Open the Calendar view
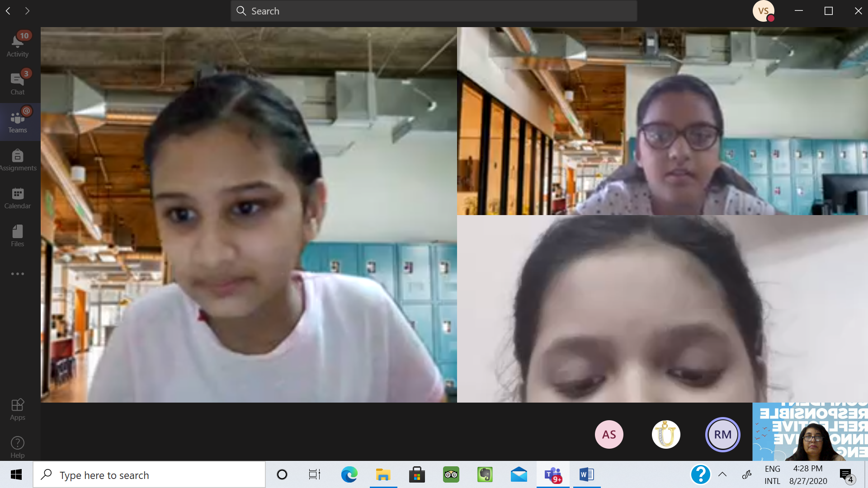This screenshot has width=868, height=488. (18, 198)
